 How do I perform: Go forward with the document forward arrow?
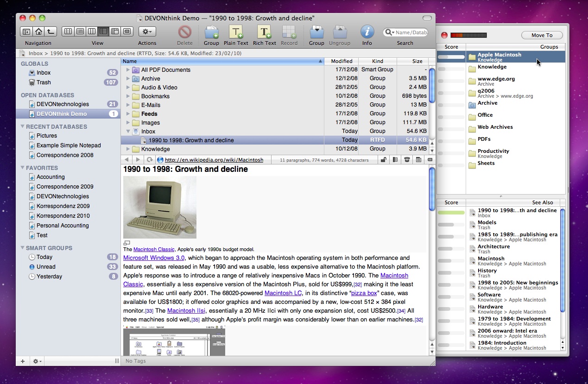pyautogui.click(x=138, y=160)
